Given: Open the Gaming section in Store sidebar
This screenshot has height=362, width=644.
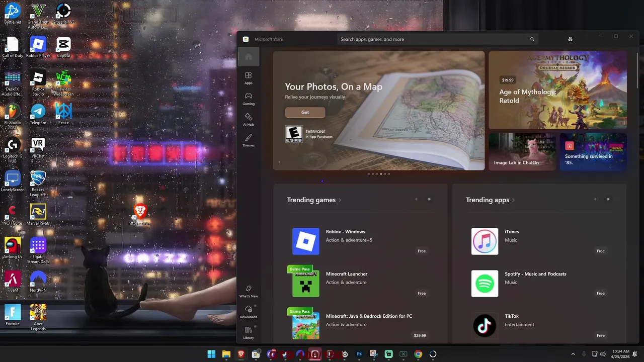Looking at the screenshot, I should point(249,99).
